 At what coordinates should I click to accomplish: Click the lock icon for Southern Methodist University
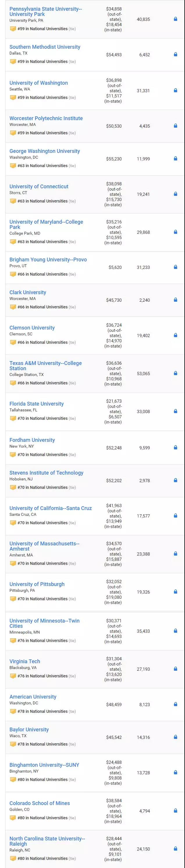click(x=175, y=54)
